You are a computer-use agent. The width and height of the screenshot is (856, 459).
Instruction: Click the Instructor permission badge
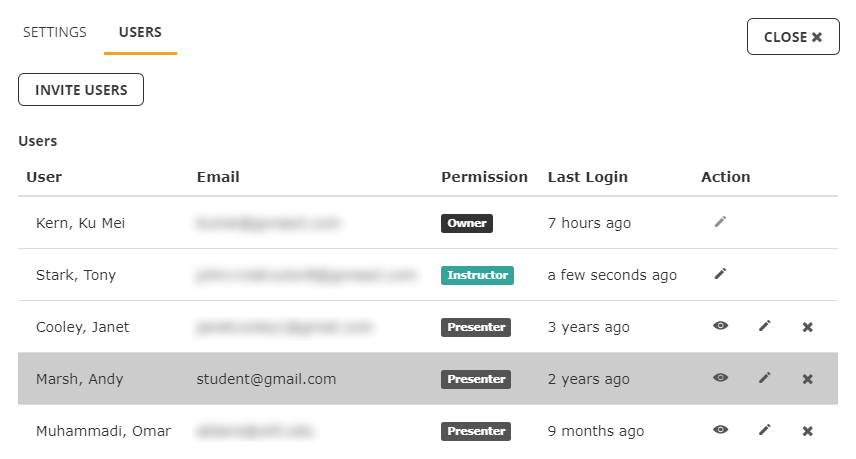pyautogui.click(x=477, y=275)
